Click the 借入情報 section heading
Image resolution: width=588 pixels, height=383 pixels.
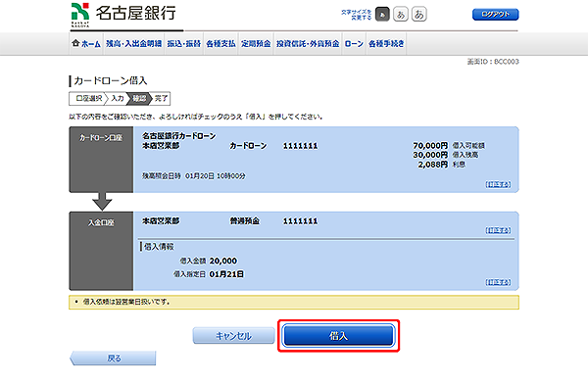click(159, 247)
